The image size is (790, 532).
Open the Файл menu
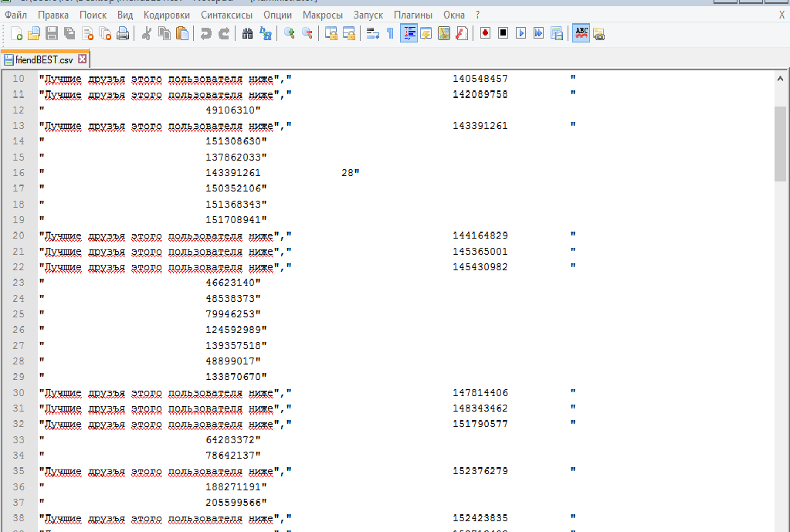[x=15, y=15]
